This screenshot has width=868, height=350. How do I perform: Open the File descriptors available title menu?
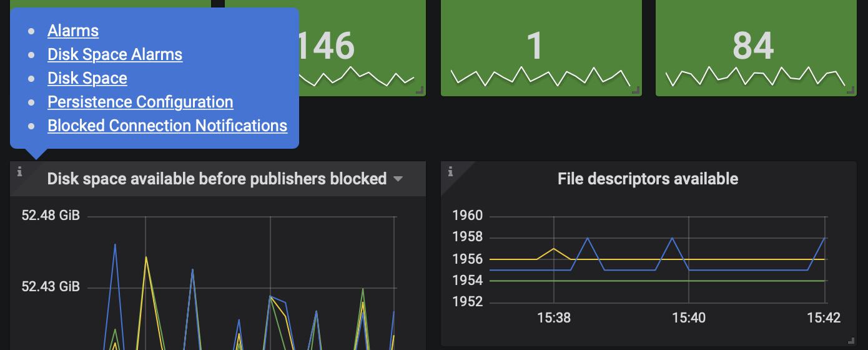(x=648, y=179)
